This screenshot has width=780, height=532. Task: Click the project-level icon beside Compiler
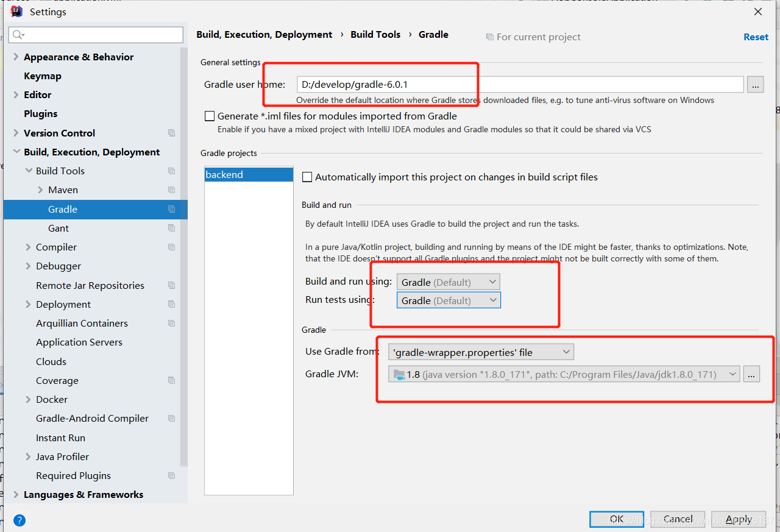tap(172, 247)
